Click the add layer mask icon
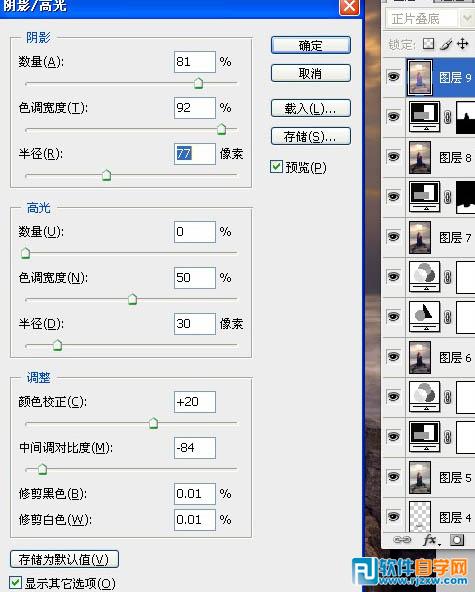The width and height of the screenshot is (475, 592). (457, 540)
